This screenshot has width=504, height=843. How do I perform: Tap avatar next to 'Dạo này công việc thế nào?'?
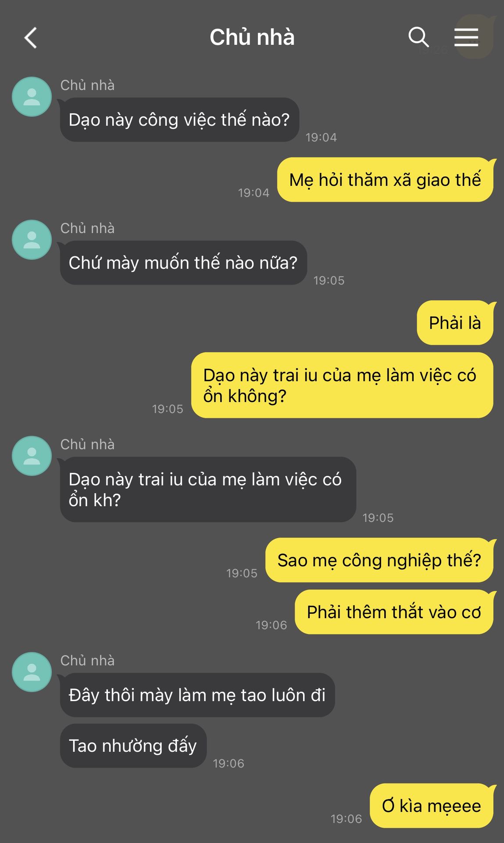[32, 97]
